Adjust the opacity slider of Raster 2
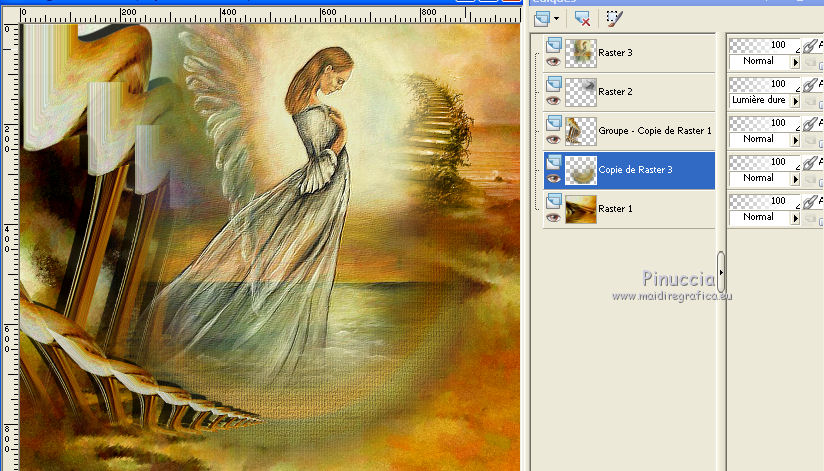824x471 pixels. point(765,84)
